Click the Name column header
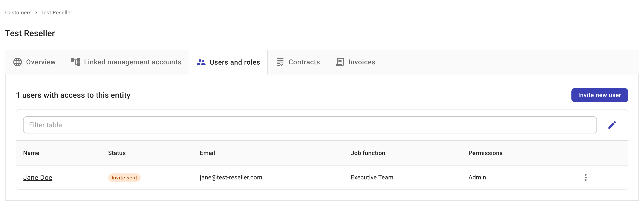 tap(31, 153)
